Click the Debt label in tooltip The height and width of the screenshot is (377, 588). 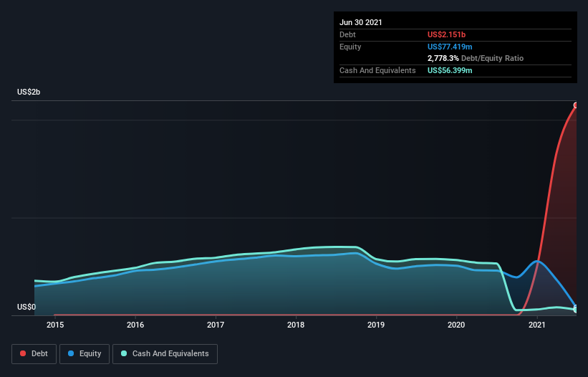click(x=347, y=34)
